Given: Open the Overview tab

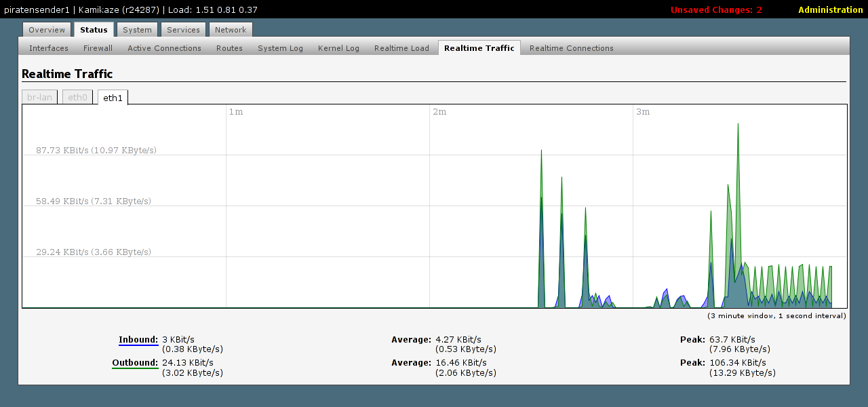Looking at the screenshot, I should 47,30.
